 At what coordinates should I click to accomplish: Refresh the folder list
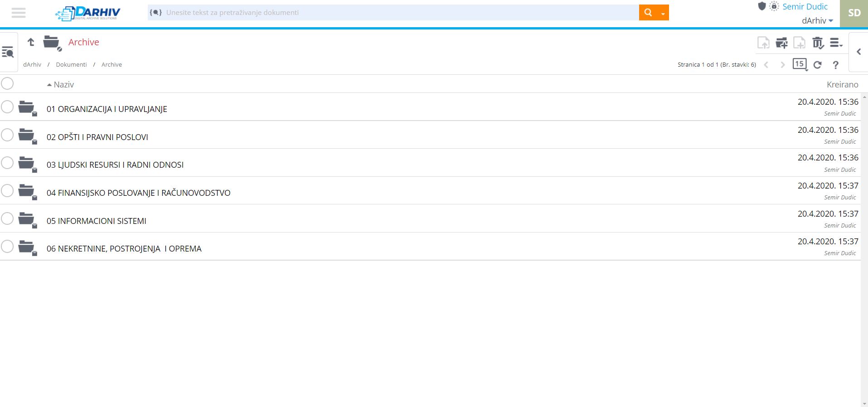point(817,65)
